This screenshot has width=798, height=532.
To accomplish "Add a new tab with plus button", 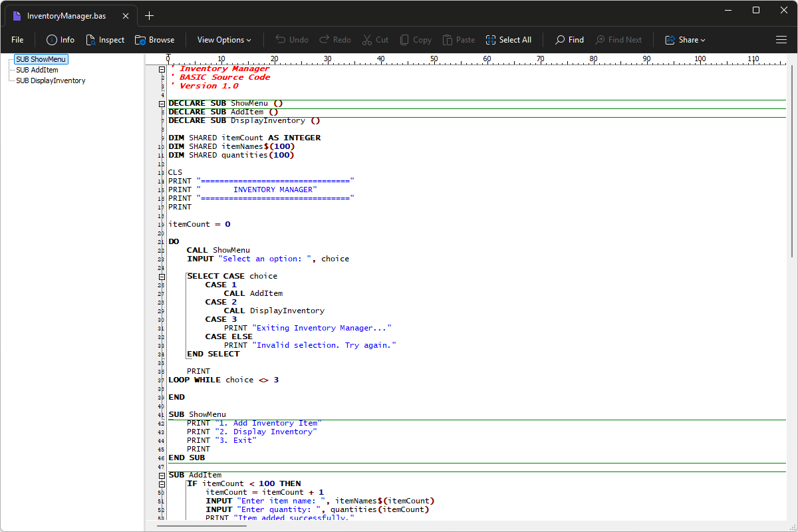I will tap(150, 15).
